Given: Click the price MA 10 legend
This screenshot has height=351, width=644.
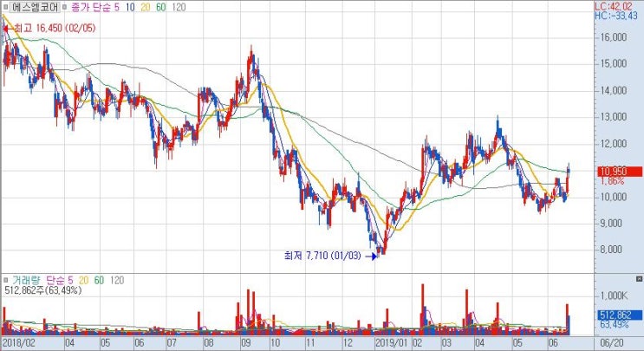Looking at the screenshot, I should [x=130, y=8].
